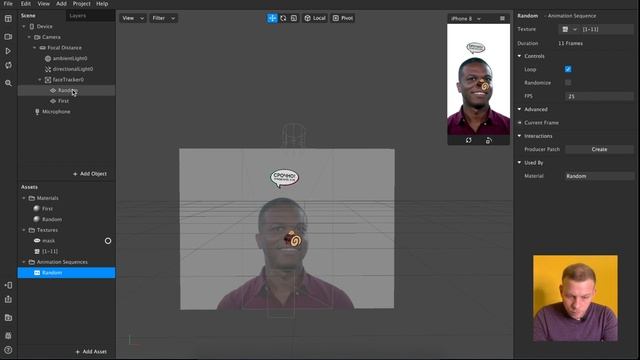This screenshot has height=360, width=640.
Task: Select the Microphone object in Scene
Action: (56, 111)
